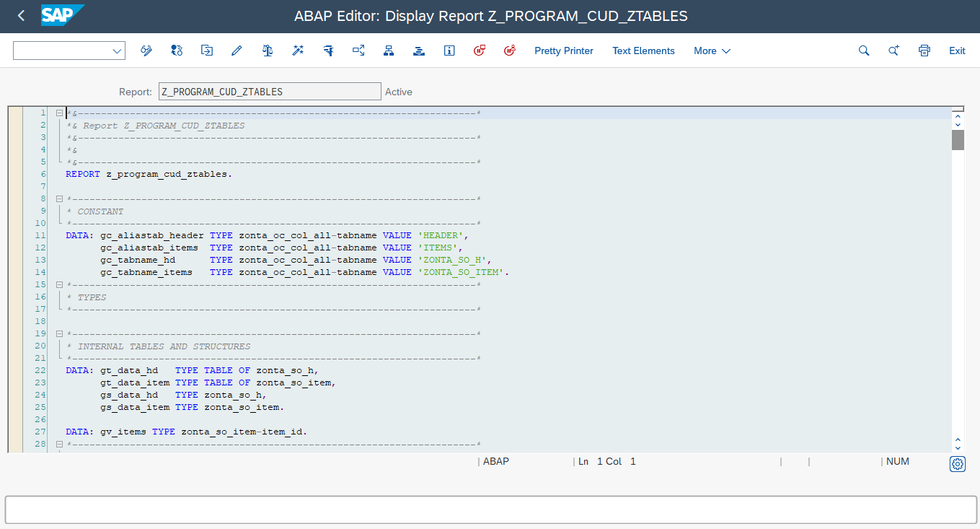Collapse INTERNAL TABLES block at line 19

click(59, 334)
